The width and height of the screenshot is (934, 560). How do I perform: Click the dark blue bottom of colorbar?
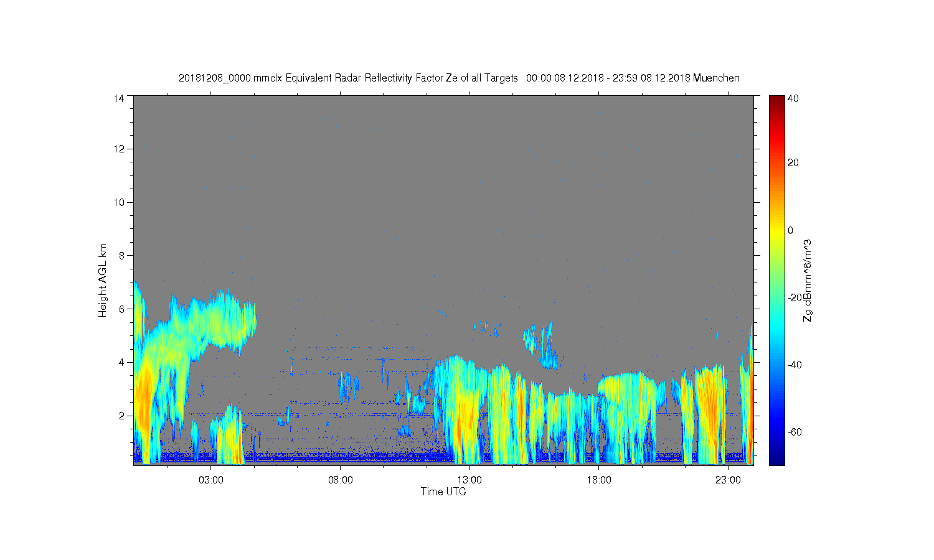776,460
